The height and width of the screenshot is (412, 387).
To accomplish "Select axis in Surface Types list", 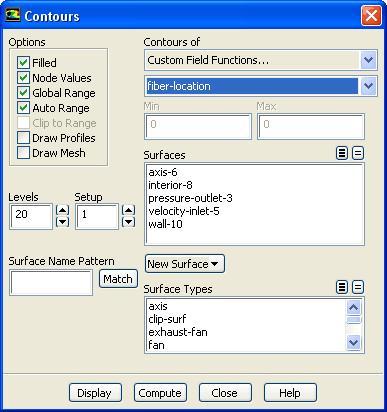I will [246, 306].
